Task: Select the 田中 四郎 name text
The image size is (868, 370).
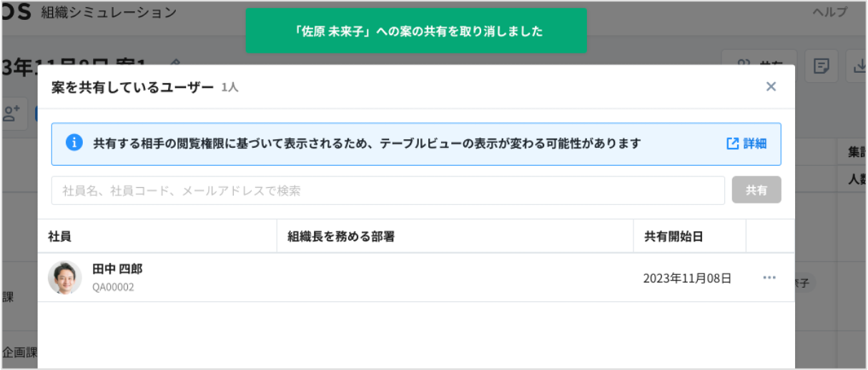Action: (117, 269)
